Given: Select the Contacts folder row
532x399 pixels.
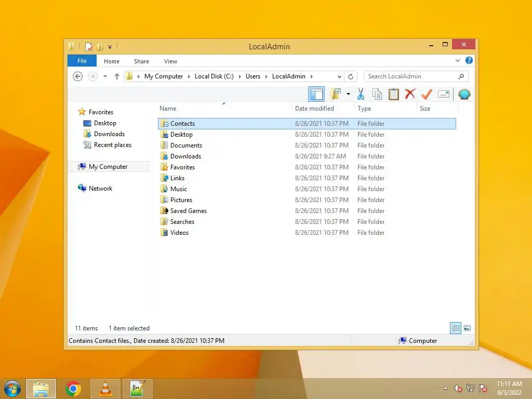Looking at the screenshot, I should tap(307, 124).
